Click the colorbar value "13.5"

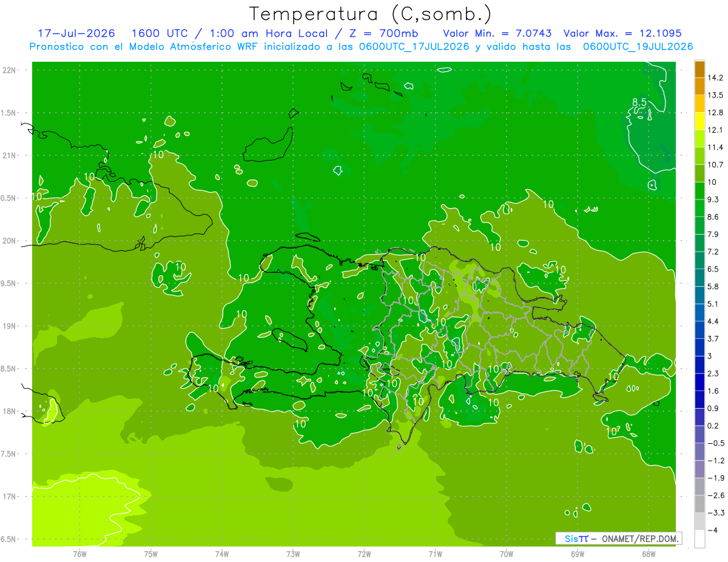[716, 95]
